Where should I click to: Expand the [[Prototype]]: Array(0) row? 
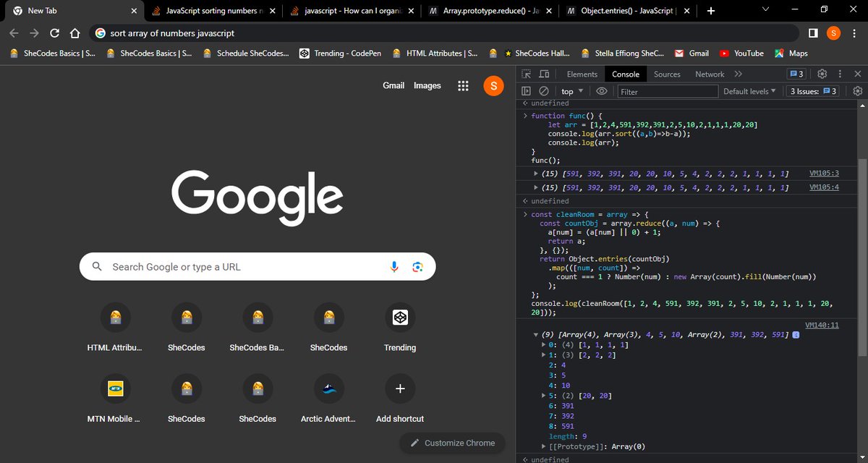[x=545, y=446]
